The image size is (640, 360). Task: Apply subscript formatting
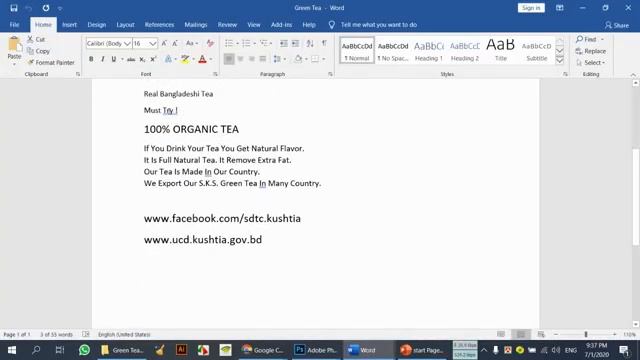click(142, 60)
